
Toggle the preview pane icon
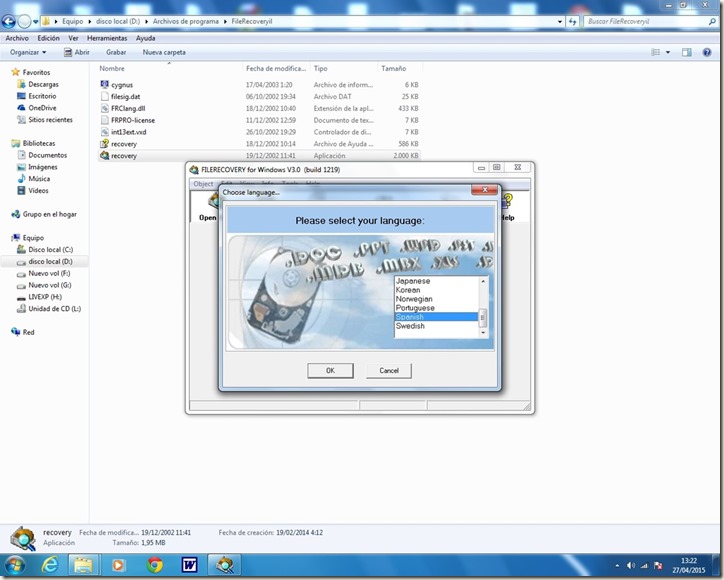687,52
